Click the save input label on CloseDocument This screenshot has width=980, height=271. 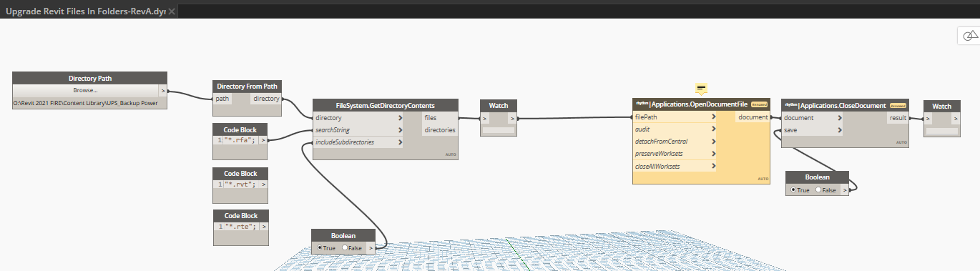(x=791, y=129)
